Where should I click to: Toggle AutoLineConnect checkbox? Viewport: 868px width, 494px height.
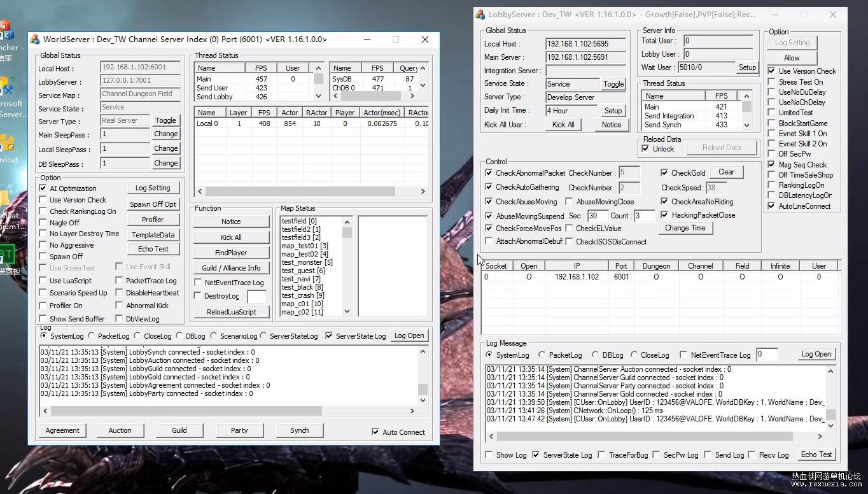pos(771,206)
